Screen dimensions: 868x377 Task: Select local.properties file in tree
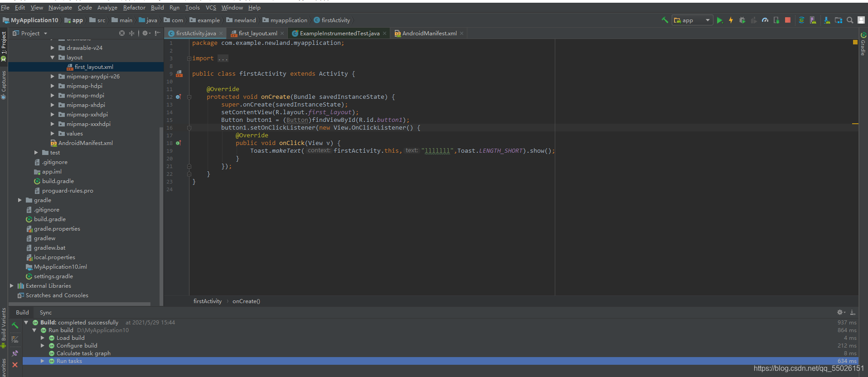coord(54,257)
